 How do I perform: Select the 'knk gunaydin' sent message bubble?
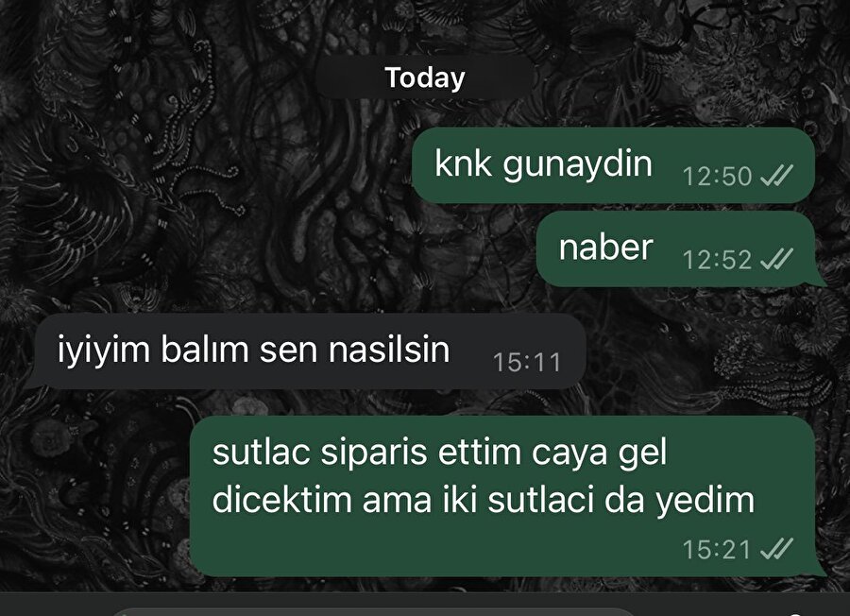click(x=613, y=165)
